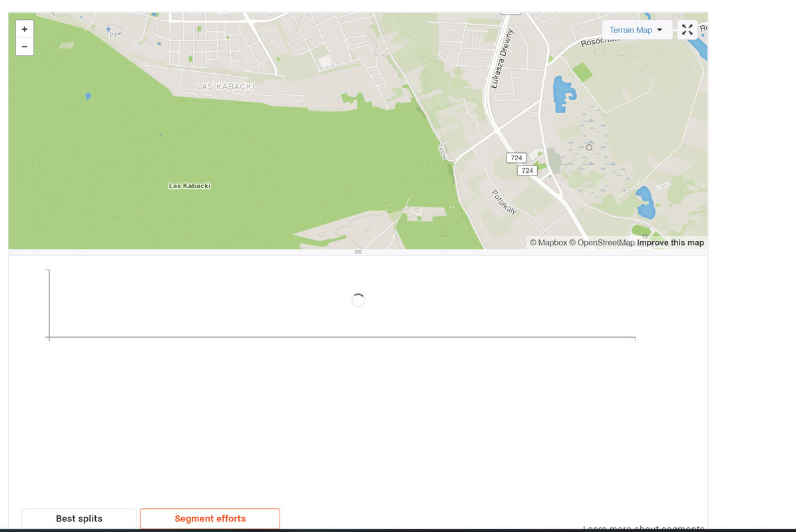This screenshot has width=796, height=532.
Task: Click the Mapbox attribution link
Action: 548,243
